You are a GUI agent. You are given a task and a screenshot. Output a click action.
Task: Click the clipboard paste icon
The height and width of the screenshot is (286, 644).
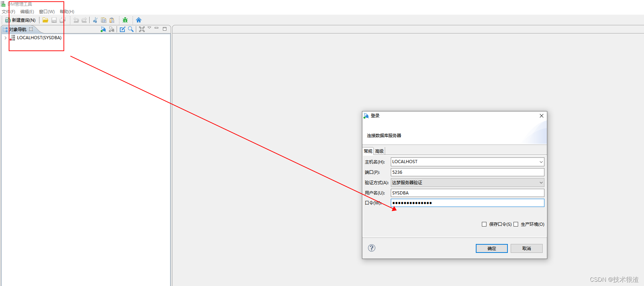click(112, 20)
